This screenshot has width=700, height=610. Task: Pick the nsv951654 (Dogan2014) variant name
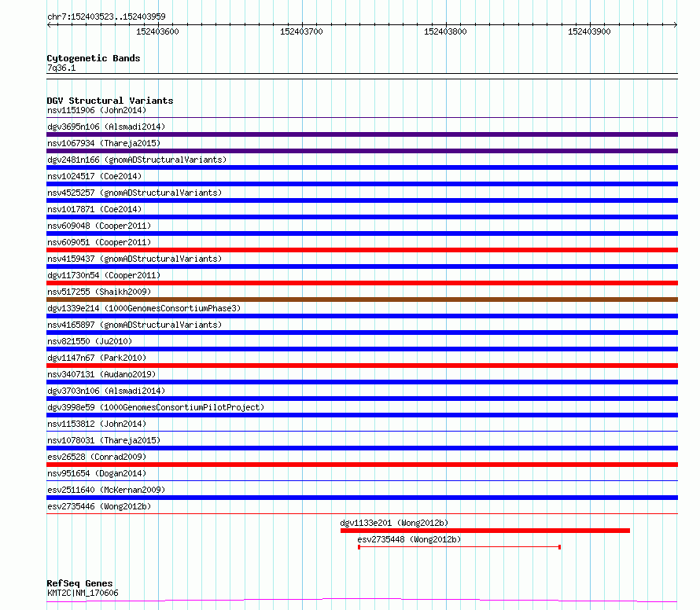[x=97, y=473]
